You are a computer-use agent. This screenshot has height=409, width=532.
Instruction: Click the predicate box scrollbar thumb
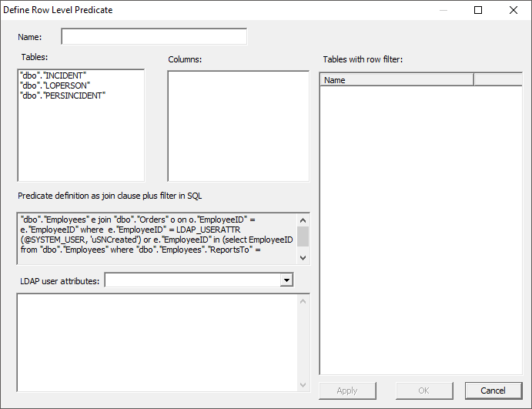click(303, 236)
